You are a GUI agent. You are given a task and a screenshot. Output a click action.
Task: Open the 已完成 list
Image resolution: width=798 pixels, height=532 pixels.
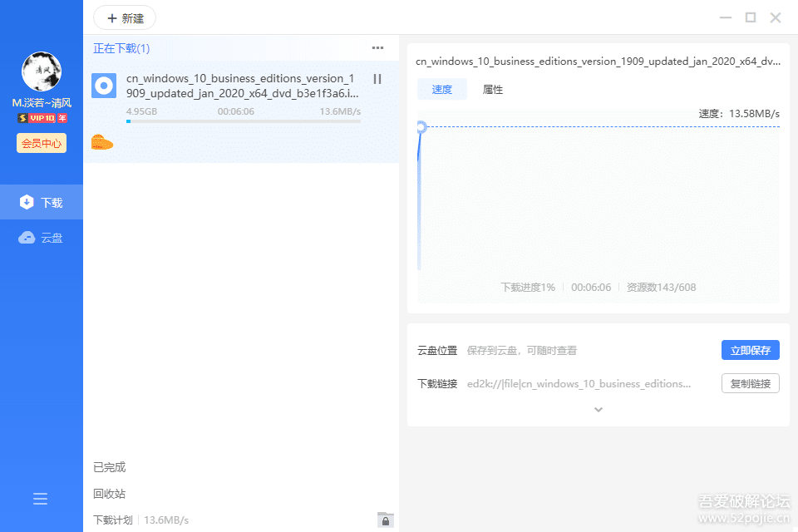111,467
